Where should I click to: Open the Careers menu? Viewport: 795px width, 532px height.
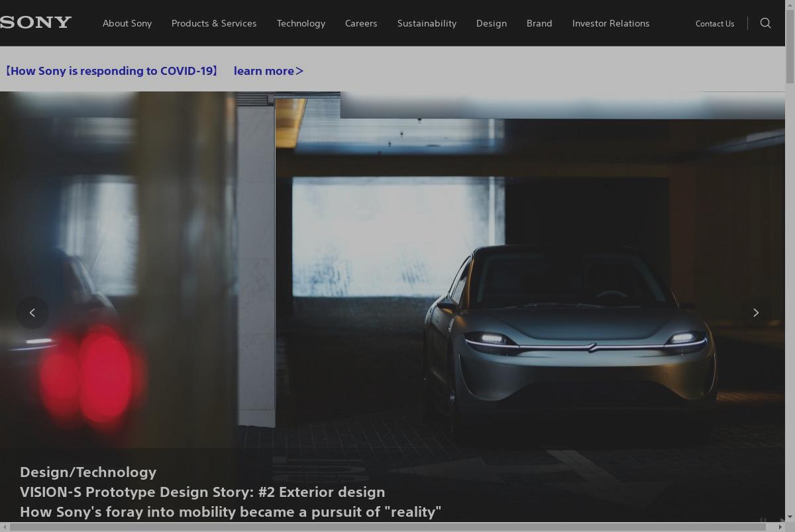[361, 23]
